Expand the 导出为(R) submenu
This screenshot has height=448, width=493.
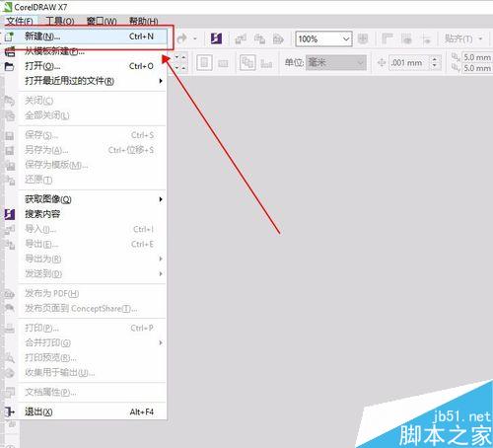pyautogui.click(x=86, y=259)
